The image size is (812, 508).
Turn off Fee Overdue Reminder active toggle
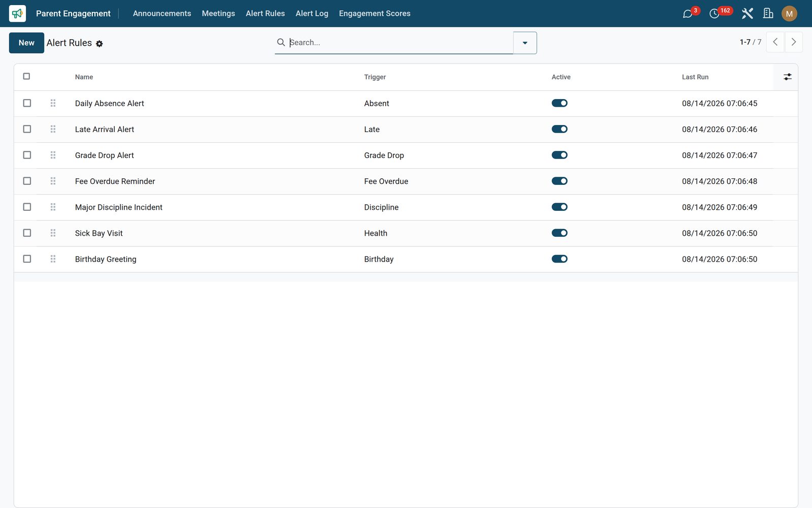point(559,181)
